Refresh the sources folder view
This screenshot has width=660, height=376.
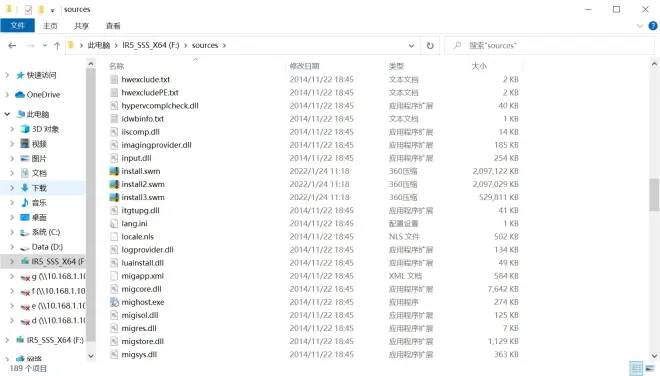click(x=430, y=45)
